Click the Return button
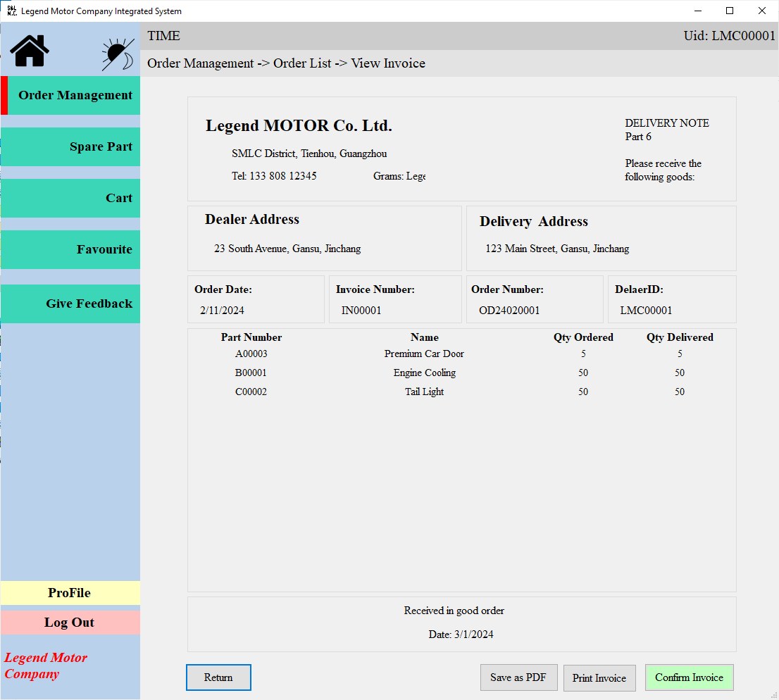Image resolution: width=779 pixels, height=700 pixels. pos(218,677)
